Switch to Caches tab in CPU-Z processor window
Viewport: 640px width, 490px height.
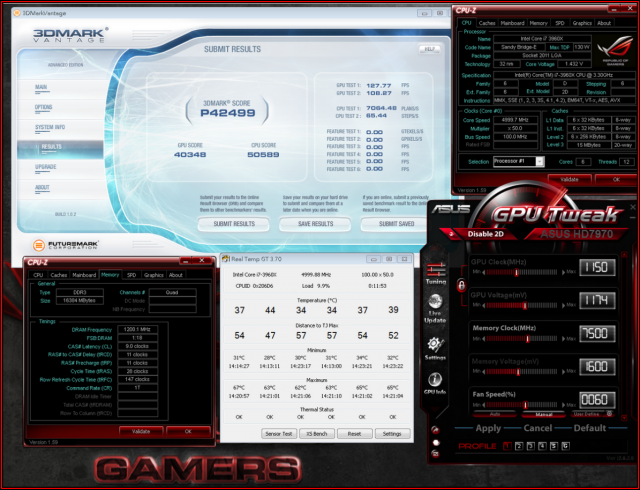tap(487, 23)
